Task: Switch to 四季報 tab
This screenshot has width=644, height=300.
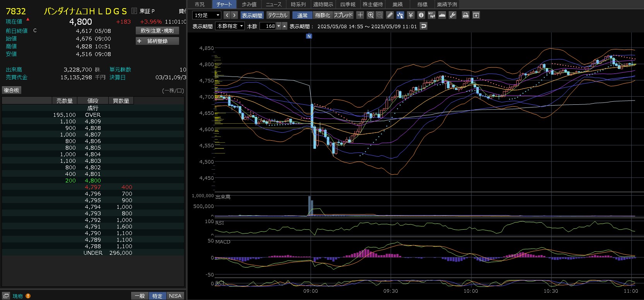Action: coord(348,4)
